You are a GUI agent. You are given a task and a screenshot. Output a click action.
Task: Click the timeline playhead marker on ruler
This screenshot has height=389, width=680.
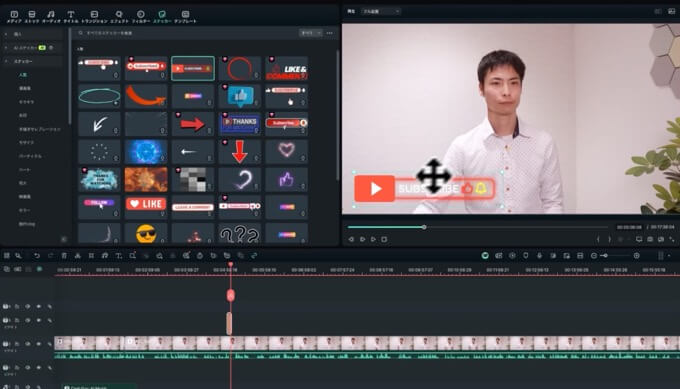[231, 264]
